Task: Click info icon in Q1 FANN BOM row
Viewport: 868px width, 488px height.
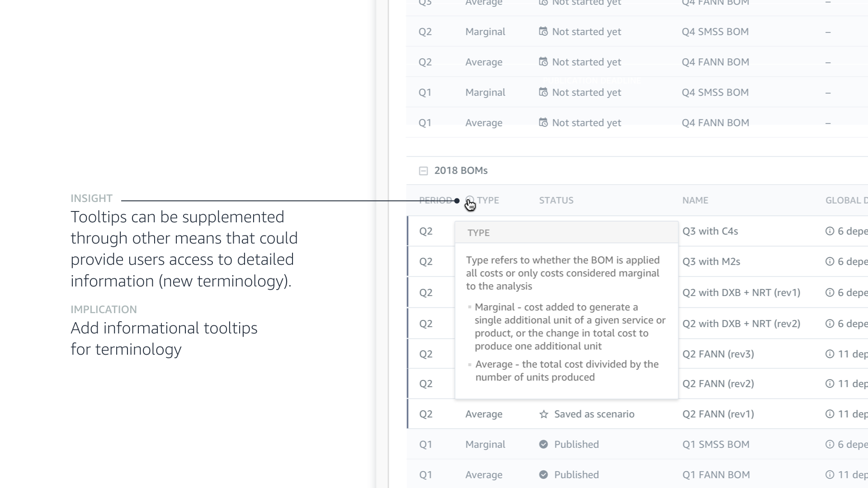Action: click(x=830, y=475)
